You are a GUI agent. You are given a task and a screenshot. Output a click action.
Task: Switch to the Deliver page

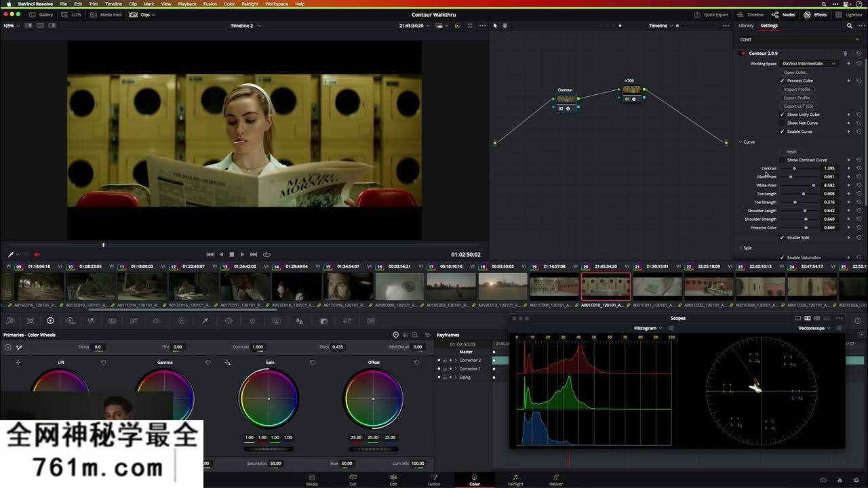tap(556, 480)
